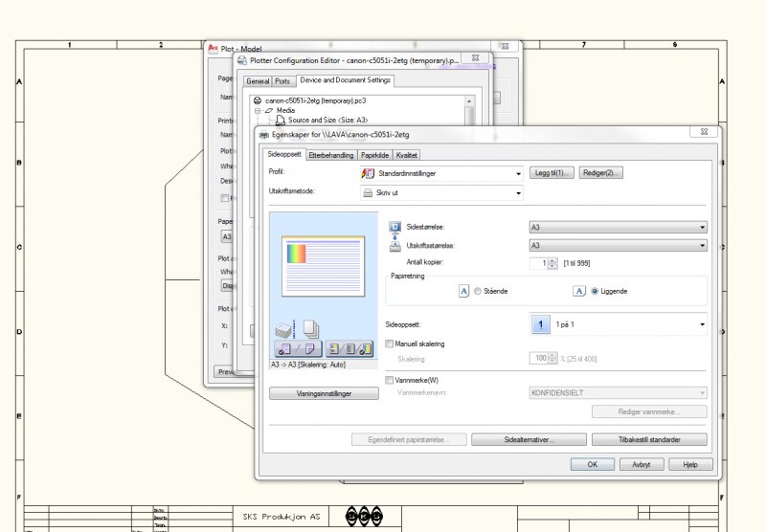This screenshot has height=532, width=766.
Task: Select 'Source and Size <Size: A3>' tree item
Action: (x=327, y=120)
